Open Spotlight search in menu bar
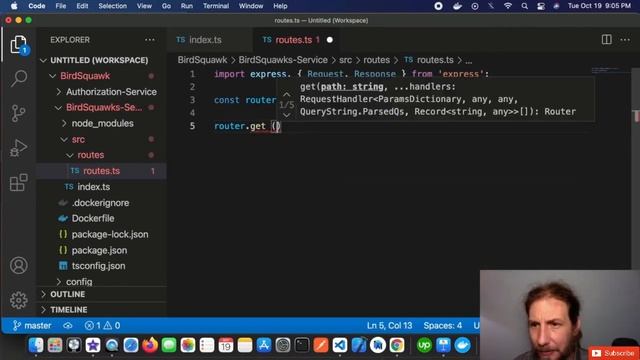Image resolution: width=640 pixels, height=360 pixels. click(x=524, y=6)
